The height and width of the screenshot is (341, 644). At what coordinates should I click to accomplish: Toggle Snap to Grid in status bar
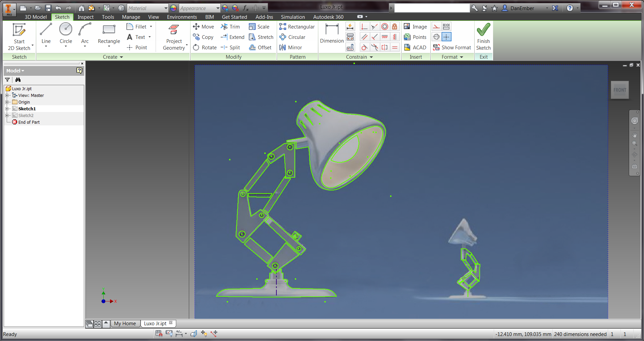pos(159,333)
